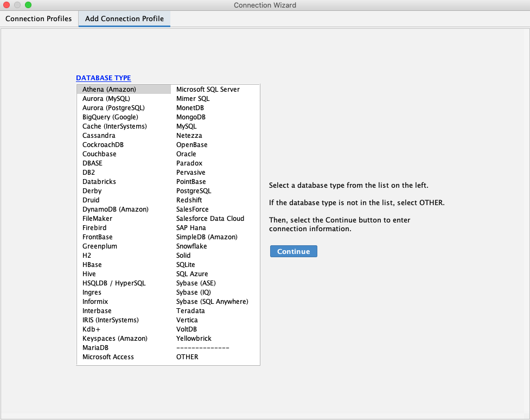Click the green window zoom button
Screen dimensions: 530x420
(28, 5)
